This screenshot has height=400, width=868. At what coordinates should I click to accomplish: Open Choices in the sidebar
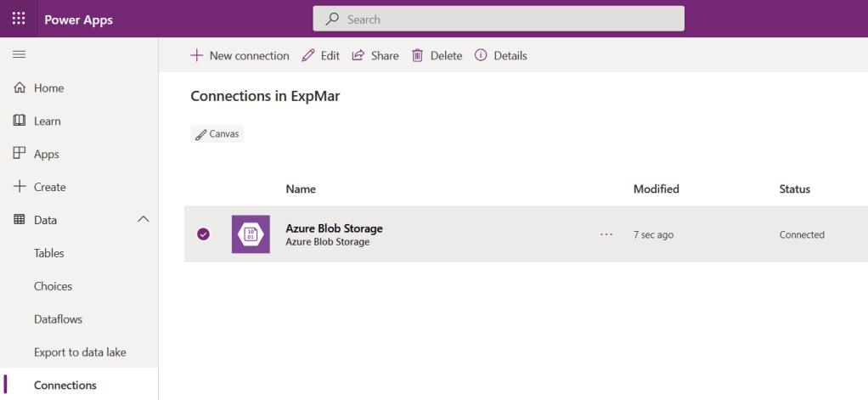tap(53, 286)
